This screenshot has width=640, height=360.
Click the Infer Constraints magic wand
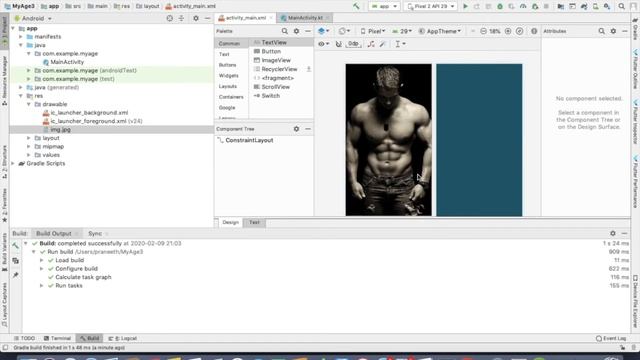point(382,44)
